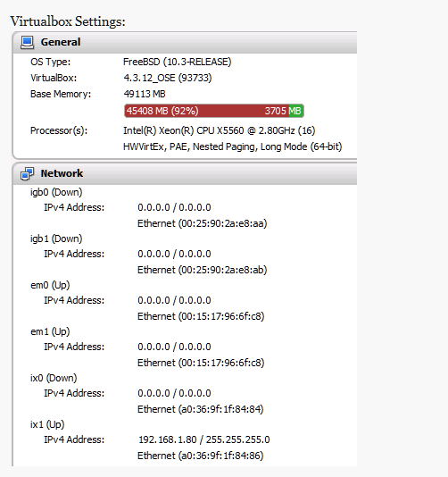The height and width of the screenshot is (477, 448).
Task: Open the Network section header
Action: (185, 173)
